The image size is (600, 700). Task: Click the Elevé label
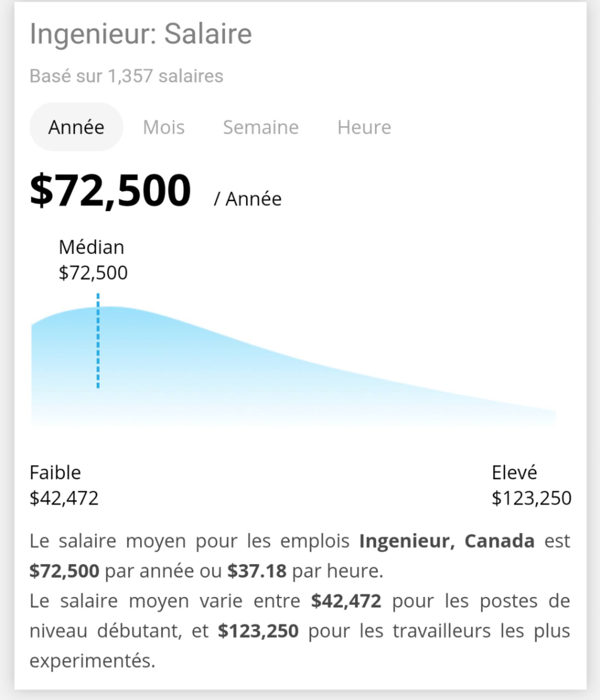point(514,473)
